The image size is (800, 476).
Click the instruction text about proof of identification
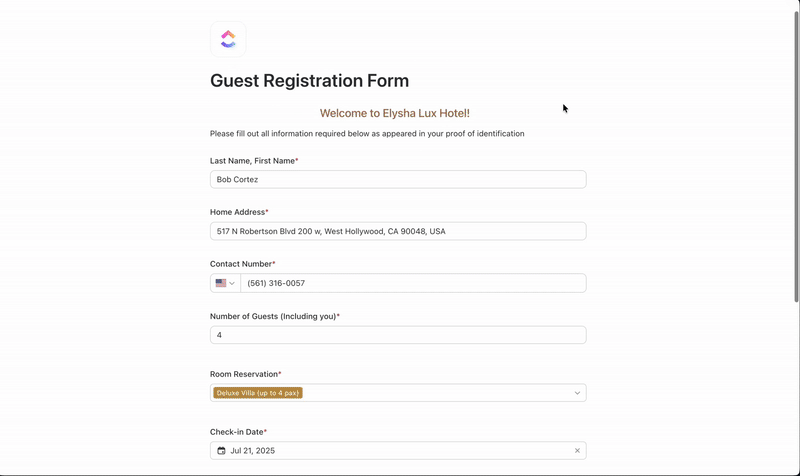[x=367, y=133]
